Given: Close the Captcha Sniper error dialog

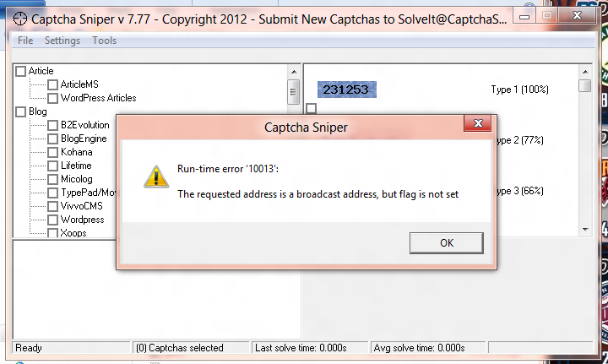Looking at the screenshot, I should tap(478, 123).
